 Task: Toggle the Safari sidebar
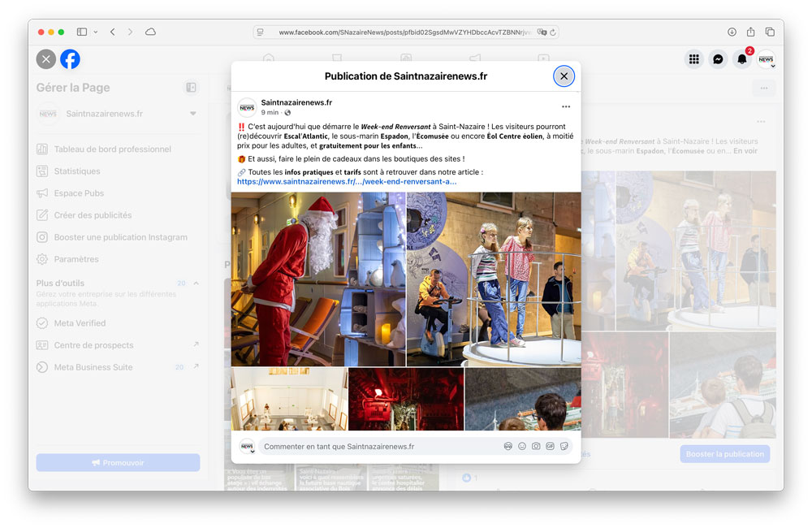(x=82, y=32)
